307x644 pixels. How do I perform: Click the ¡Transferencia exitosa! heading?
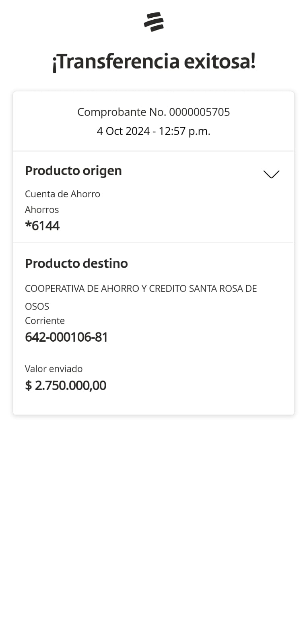pos(154,62)
